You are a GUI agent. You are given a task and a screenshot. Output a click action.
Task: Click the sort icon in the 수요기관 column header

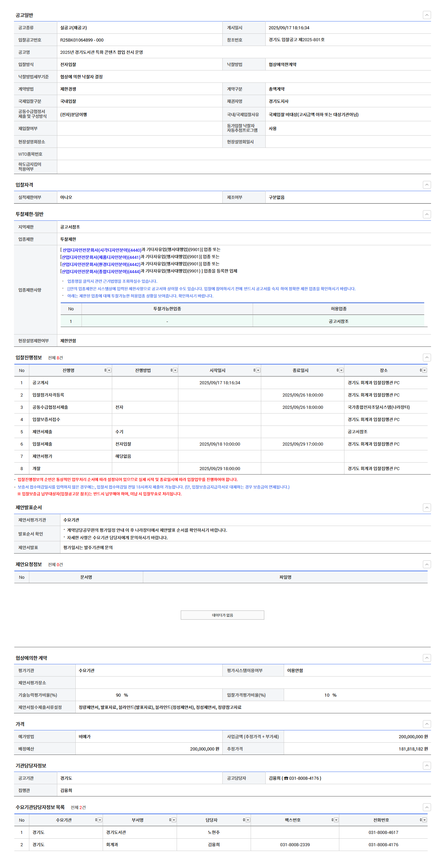coord(96,820)
